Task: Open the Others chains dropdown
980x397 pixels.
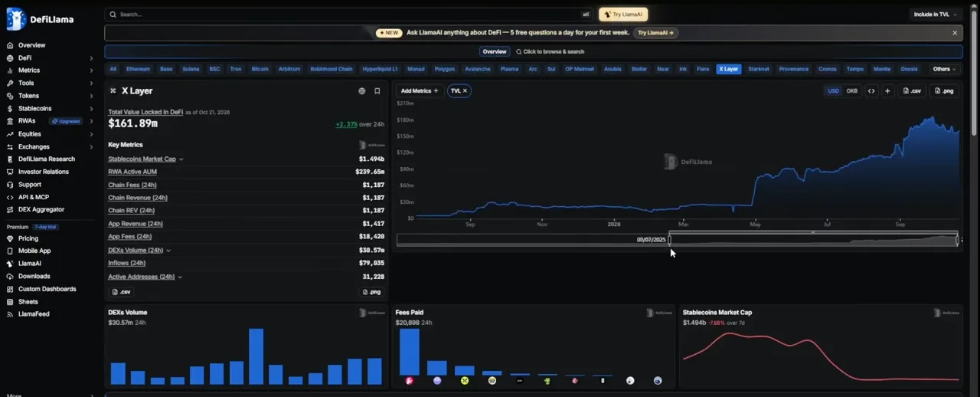Action: [944, 69]
